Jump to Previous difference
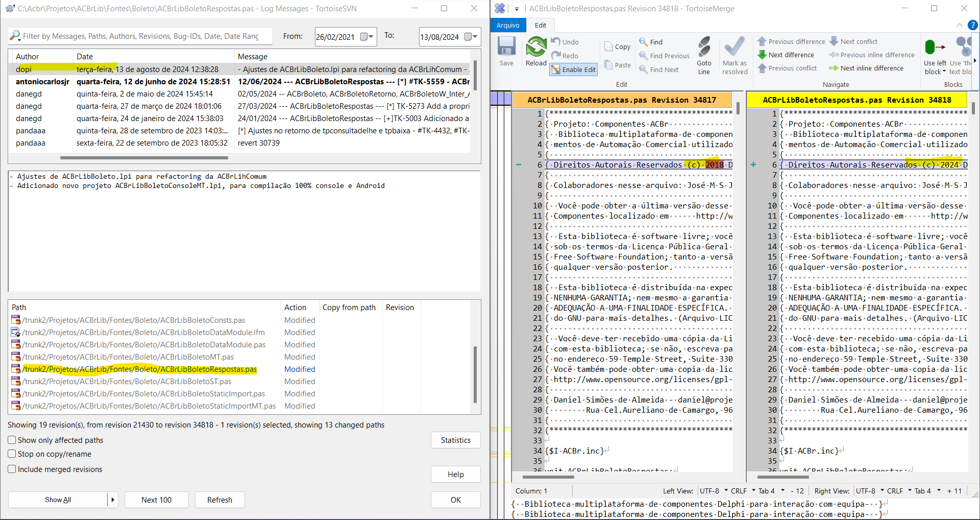The height and width of the screenshot is (520, 980). (x=791, y=41)
